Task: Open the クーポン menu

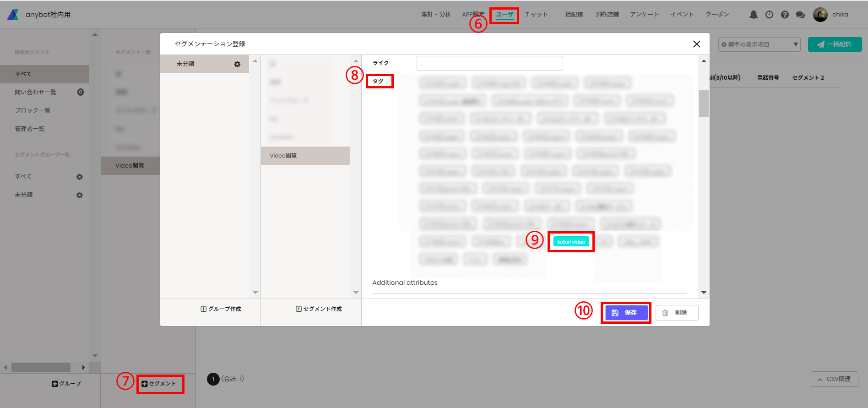Action: pos(717,15)
